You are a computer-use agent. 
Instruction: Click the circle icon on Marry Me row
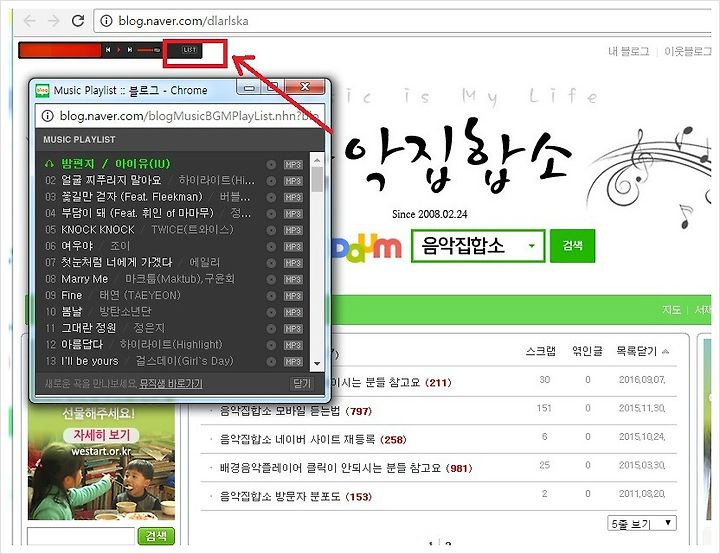click(x=271, y=279)
